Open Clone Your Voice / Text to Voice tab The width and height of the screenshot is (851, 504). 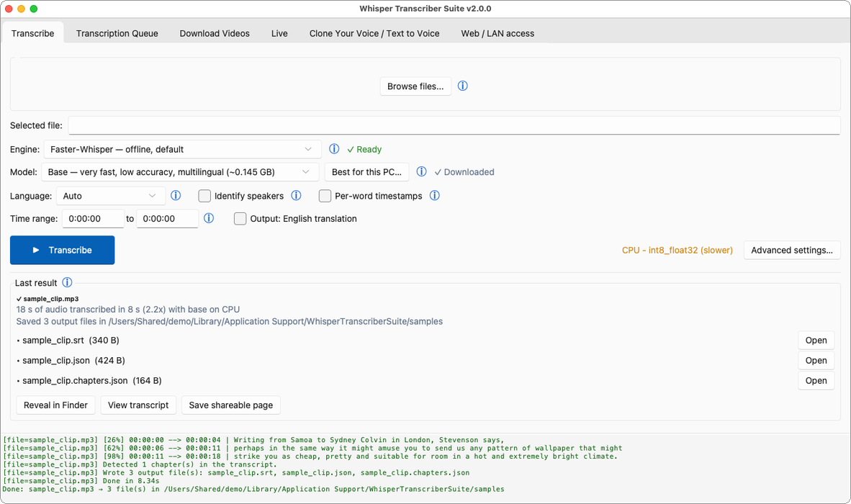point(374,33)
